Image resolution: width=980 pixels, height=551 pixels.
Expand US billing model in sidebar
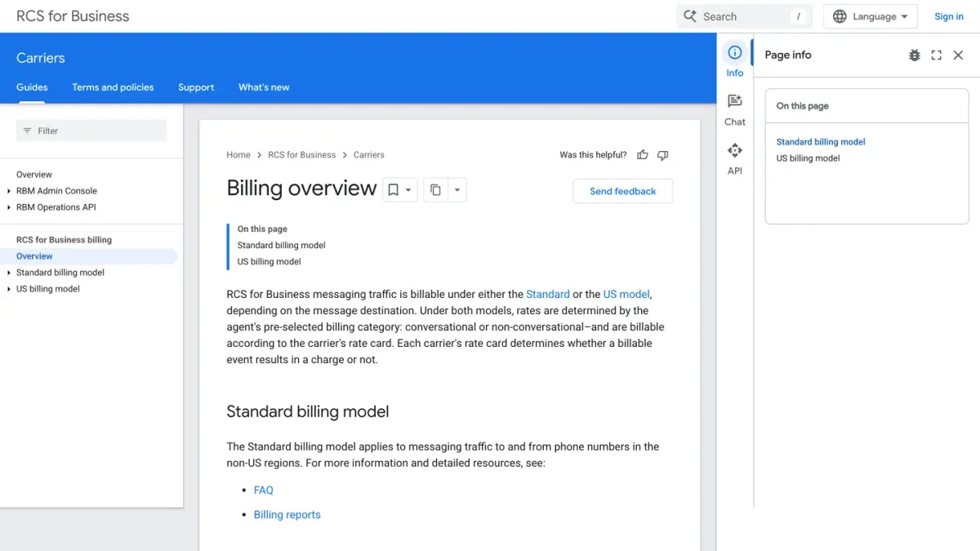[9, 289]
